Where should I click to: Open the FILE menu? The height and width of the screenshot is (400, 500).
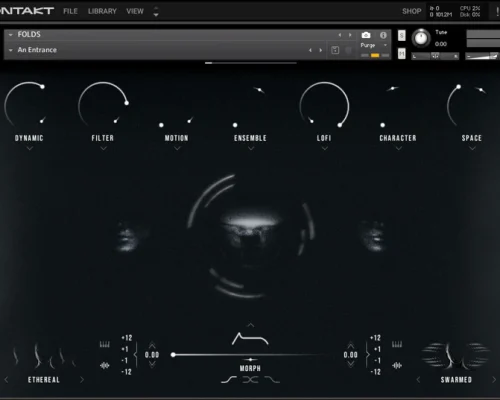[70, 11]
